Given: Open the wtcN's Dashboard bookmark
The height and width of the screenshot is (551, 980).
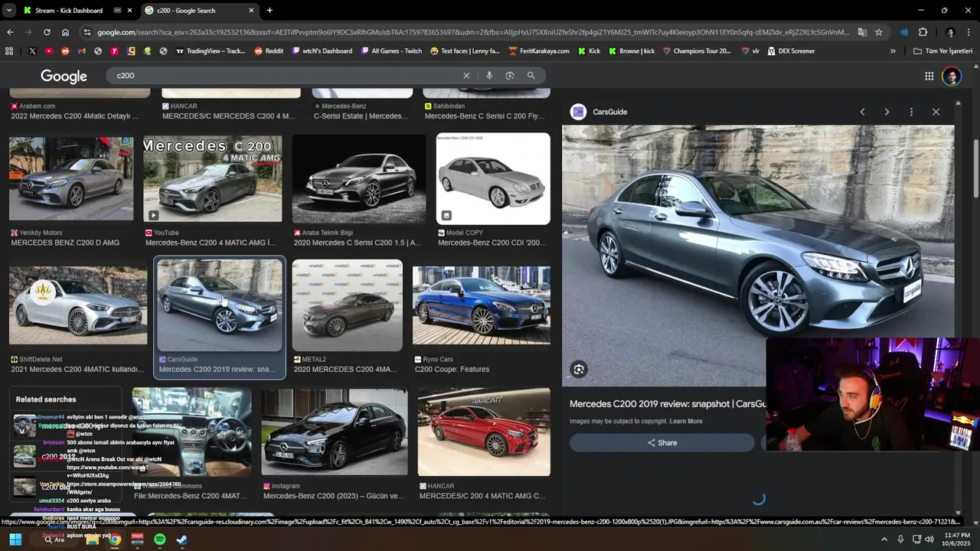Looking at the screenshot, I should [x=322, y=51].
